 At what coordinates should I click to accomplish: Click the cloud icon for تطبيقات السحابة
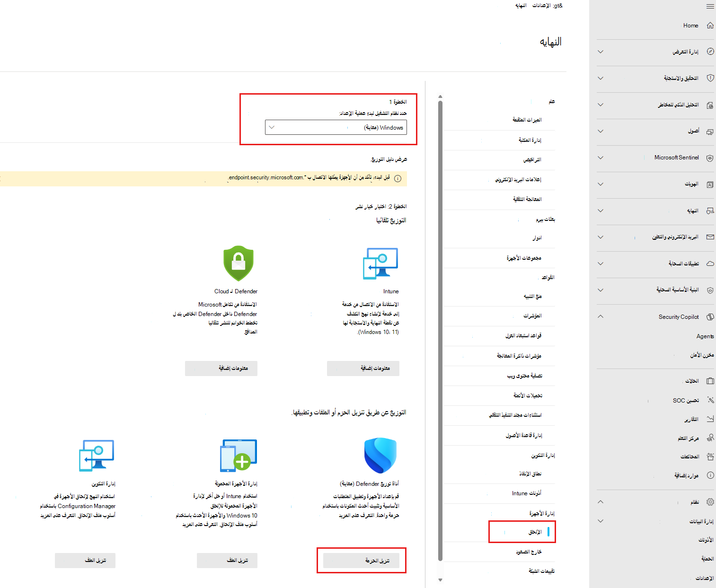pos(710,263)
